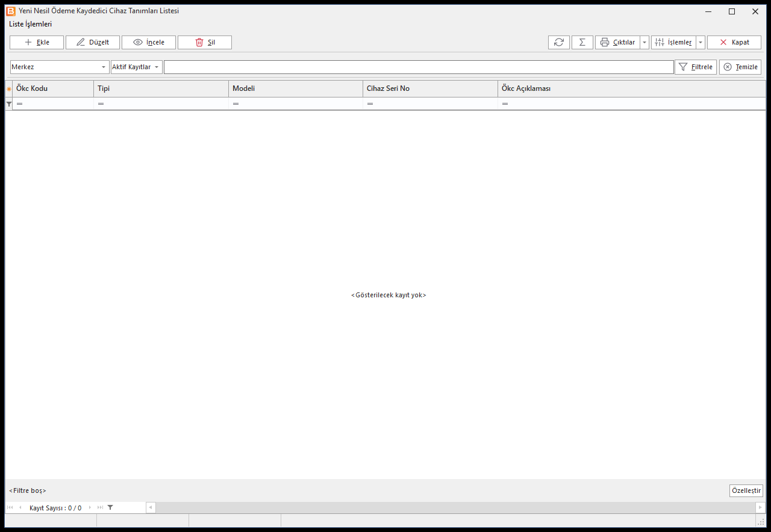
Task: Go to previous record navigation arrow
Action: (20, 507)
